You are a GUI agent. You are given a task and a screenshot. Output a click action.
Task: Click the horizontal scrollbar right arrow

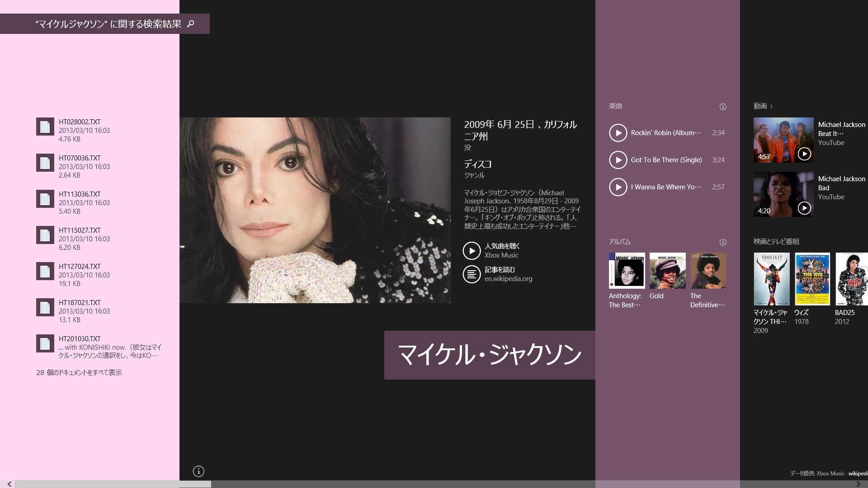click(858, 484)
